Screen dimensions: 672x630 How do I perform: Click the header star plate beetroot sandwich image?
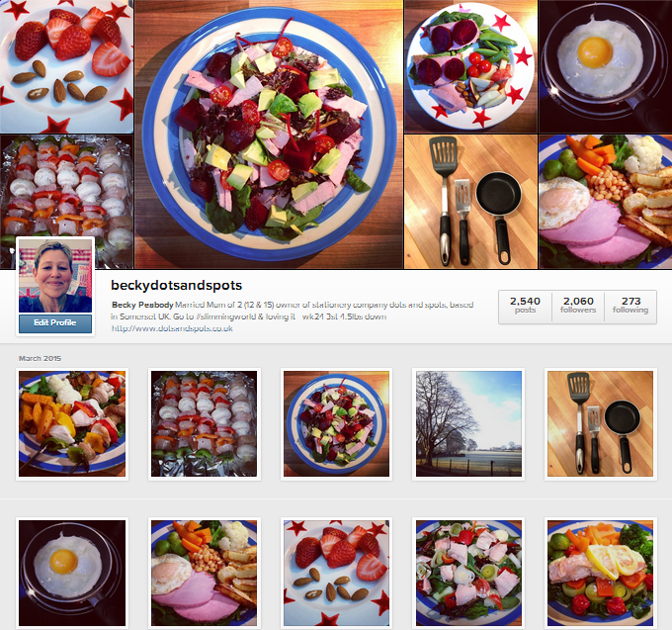[x=470, y=66]
